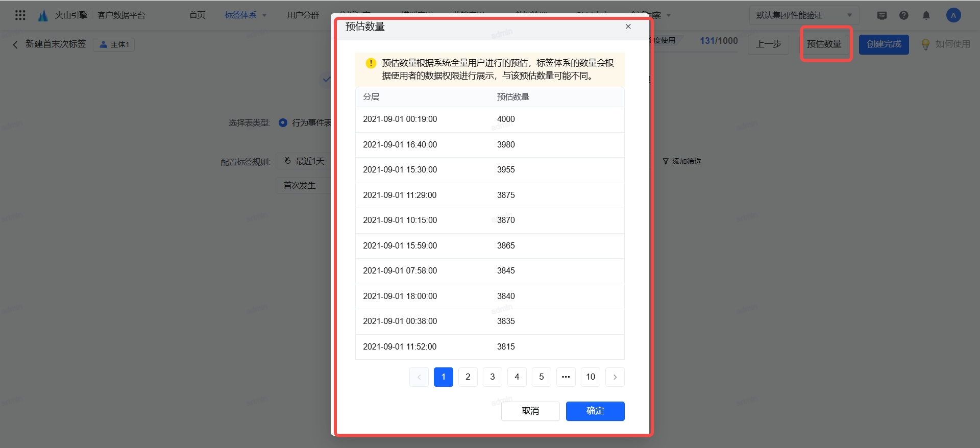This screenshot has width=980, height=448.
Task: Click the 2021-09-01 15:30:00 cell
Action: click(400, 170)
